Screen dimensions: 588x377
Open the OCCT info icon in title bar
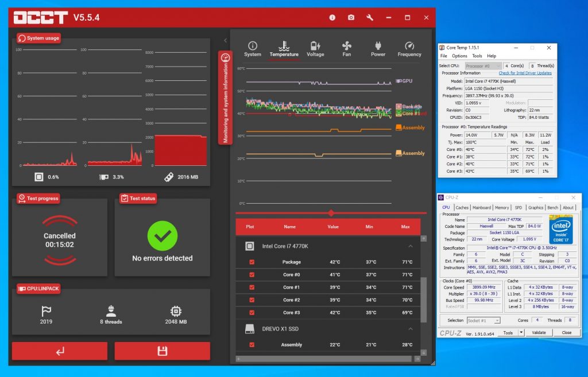click(332, 18)
